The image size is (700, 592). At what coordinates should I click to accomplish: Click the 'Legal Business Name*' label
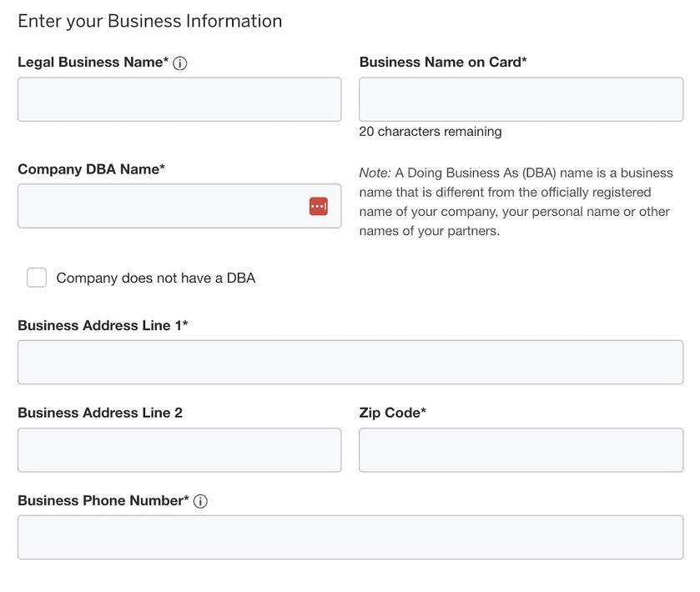(93, 62)
